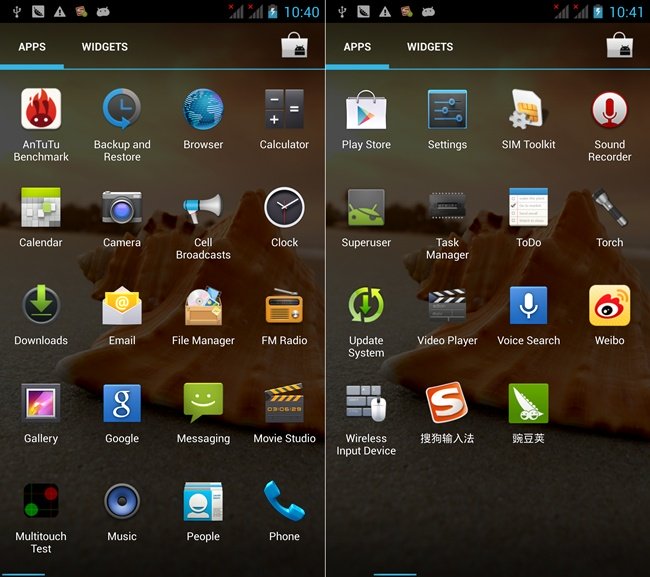Switch to WIDGETS tab on left screen
Viewport: 650px width, 577px height.
coord(105,47)
